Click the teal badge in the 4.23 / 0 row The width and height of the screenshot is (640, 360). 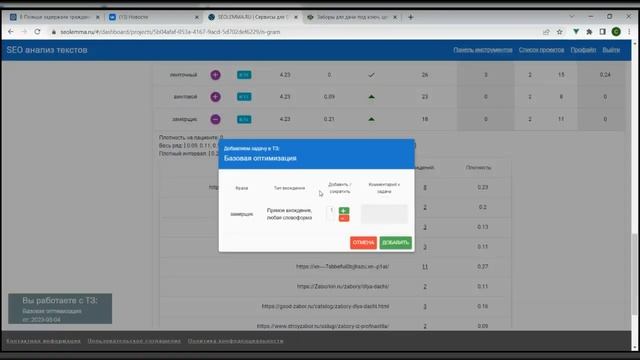pos(244,75)
